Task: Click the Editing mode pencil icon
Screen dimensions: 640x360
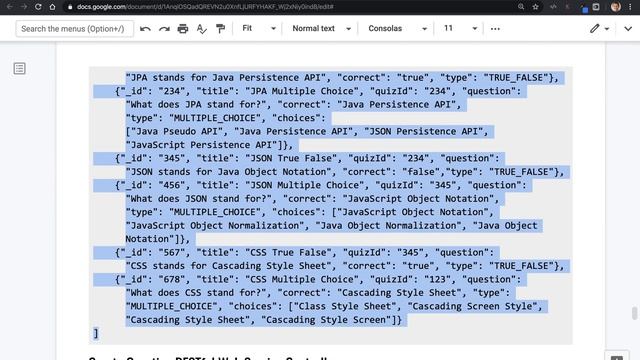Action: (x=594, y=28)
